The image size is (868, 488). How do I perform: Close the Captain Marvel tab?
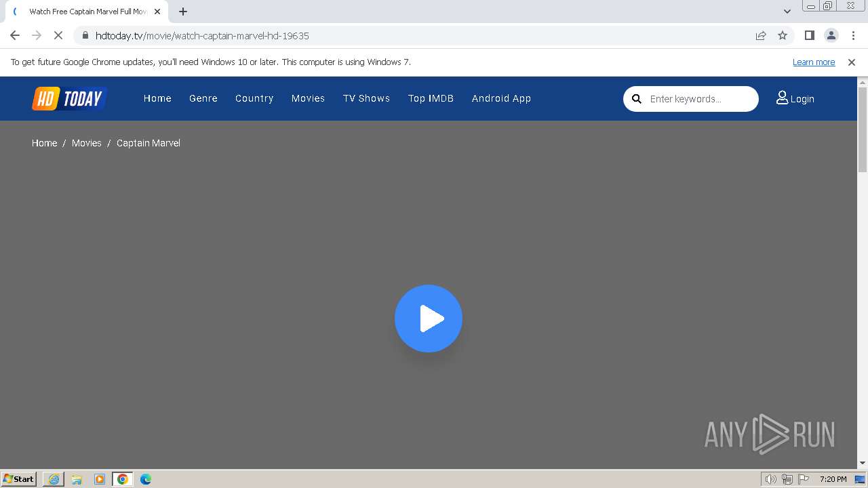[x=157, y=12]
